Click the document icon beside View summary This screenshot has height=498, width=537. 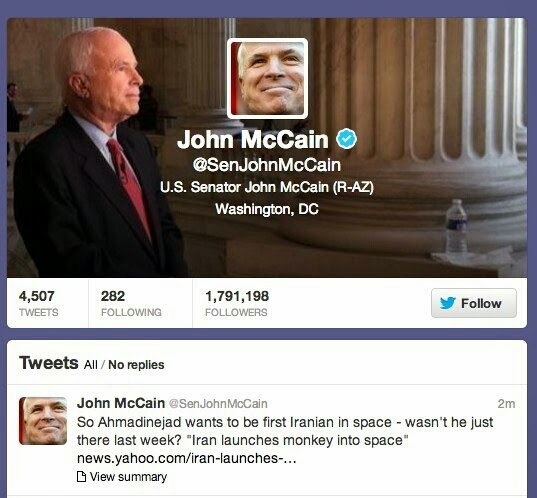pyautogui.click(x=82, y=476)
